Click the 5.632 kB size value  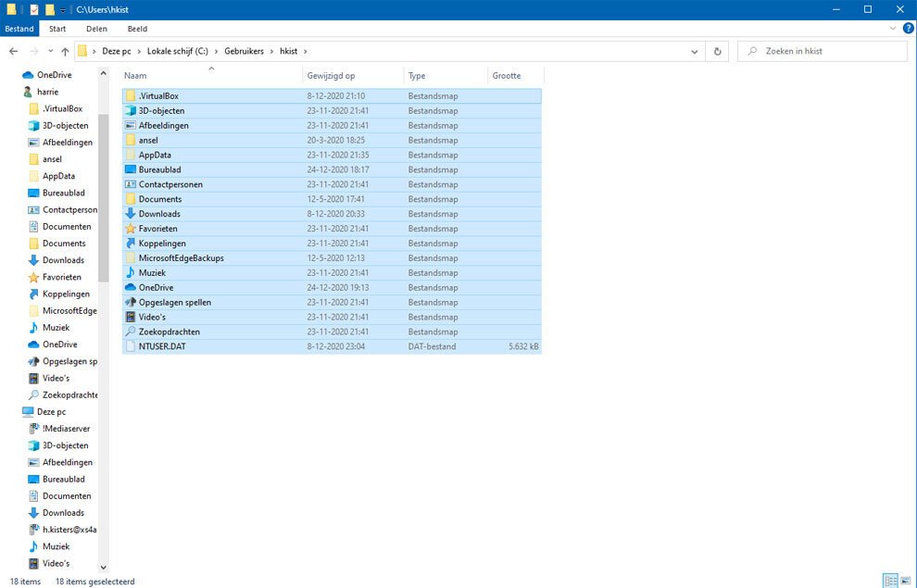523,346
